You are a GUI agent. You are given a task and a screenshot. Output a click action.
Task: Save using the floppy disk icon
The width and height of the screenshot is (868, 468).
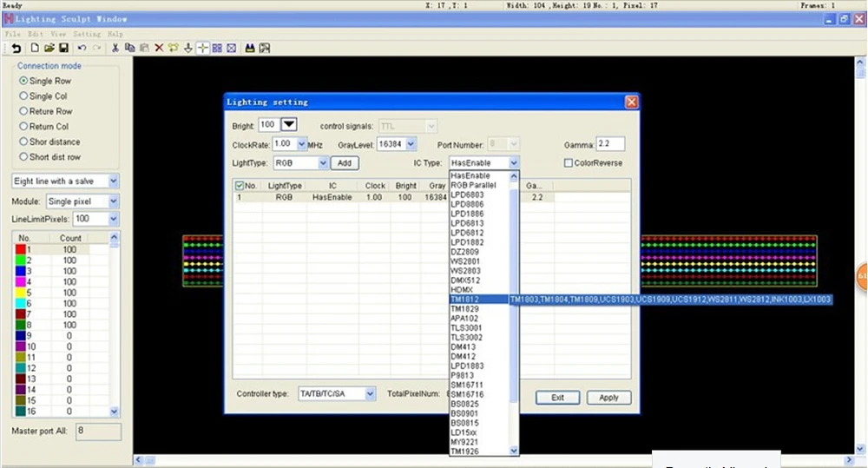(x=63, y=48)
